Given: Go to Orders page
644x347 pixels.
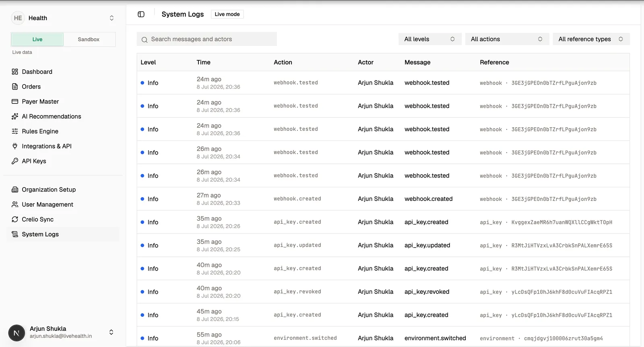Looking at the screenshot, I should [x=63, y=87].
